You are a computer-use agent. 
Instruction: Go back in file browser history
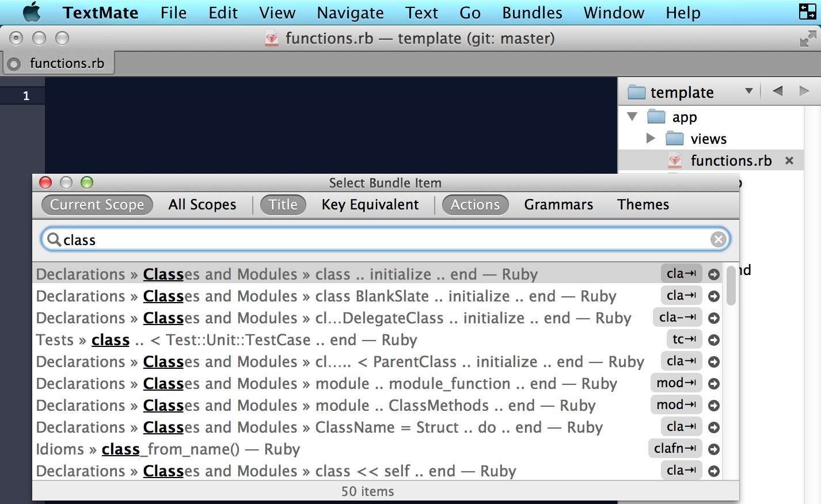coord(778,91)
